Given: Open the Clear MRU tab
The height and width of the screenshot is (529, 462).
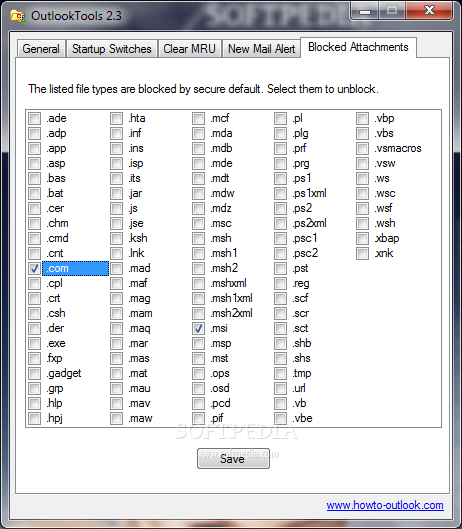Looking at the screenshot, I should tap(189, 49).
